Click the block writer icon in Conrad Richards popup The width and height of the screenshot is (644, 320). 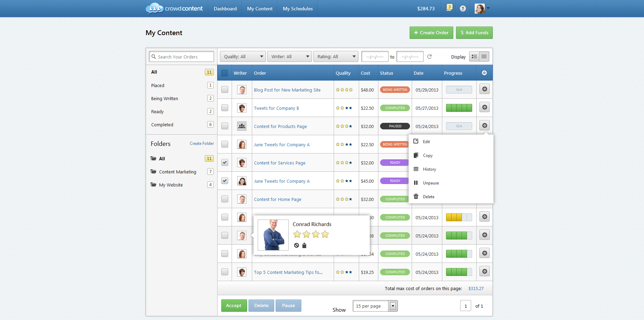296,245
